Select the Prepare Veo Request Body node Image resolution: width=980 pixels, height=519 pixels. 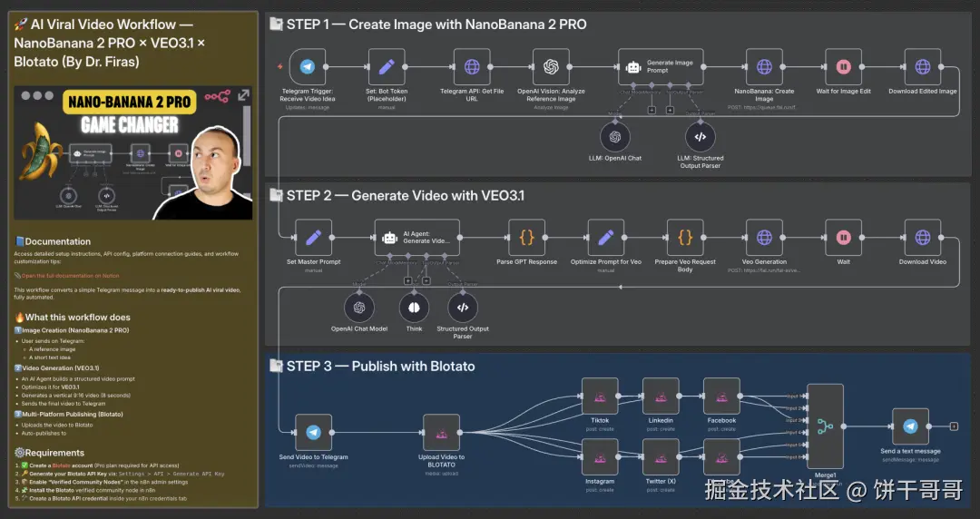point(685,238)
